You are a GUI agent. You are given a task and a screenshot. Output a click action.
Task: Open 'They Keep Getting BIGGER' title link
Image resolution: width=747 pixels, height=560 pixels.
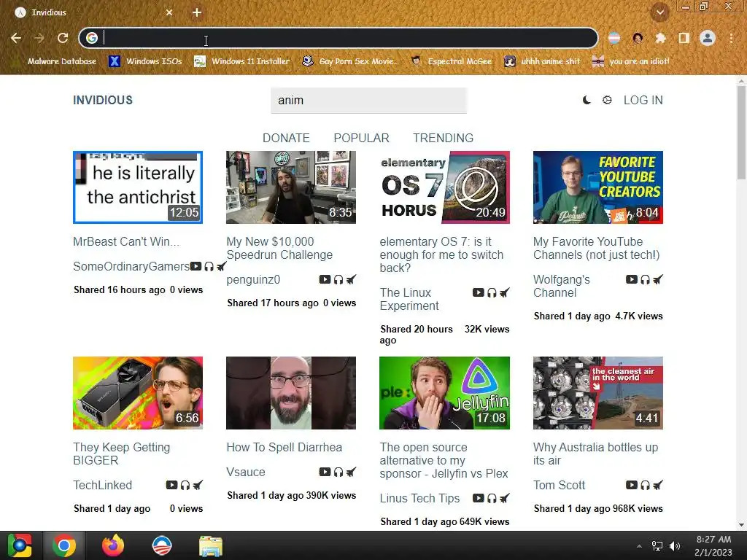(122, 454)
